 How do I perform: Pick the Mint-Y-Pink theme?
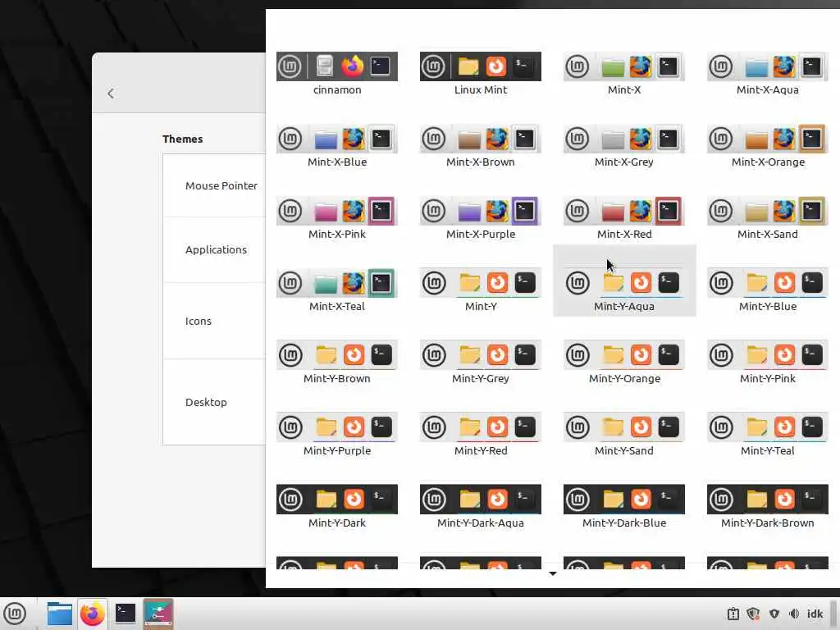point(768,363)
